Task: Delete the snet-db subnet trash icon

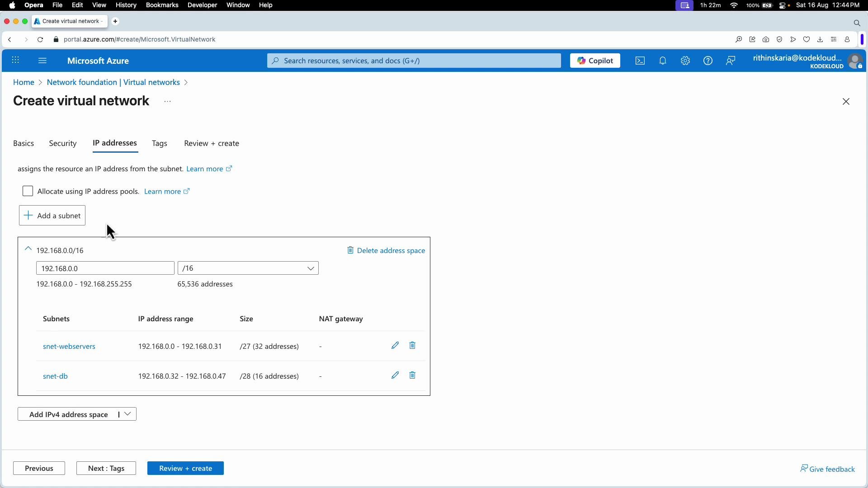Action: click(412, 375)
